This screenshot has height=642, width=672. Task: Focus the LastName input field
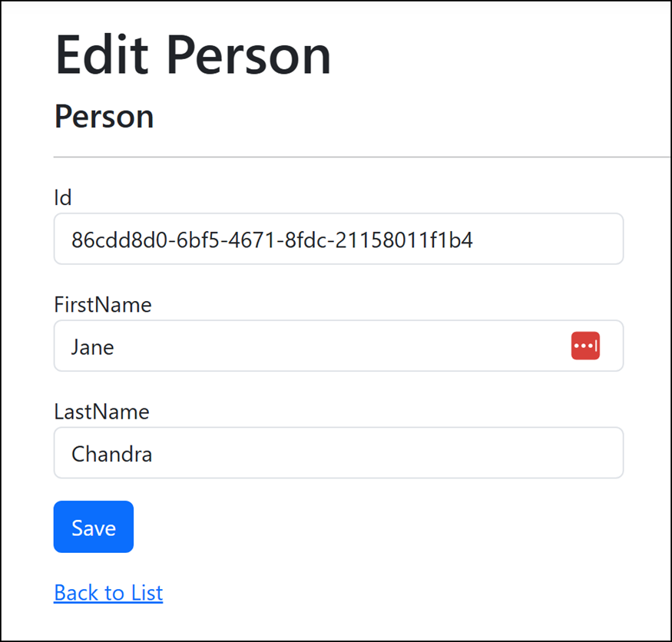[x=338, y=452]
